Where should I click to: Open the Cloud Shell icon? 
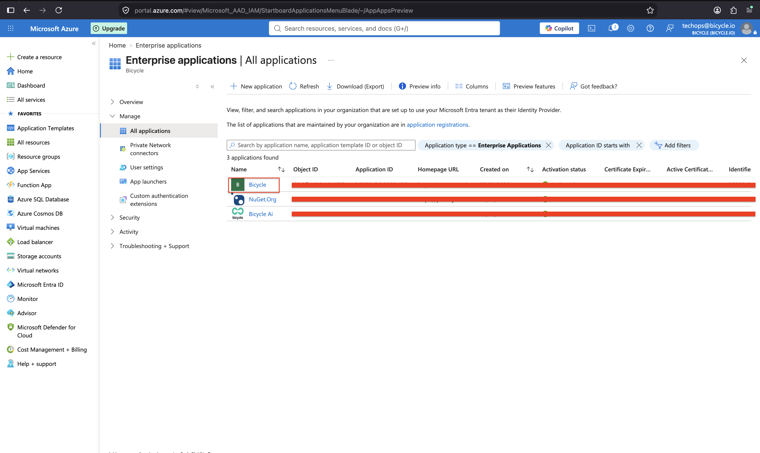click(x=592, y=29)
